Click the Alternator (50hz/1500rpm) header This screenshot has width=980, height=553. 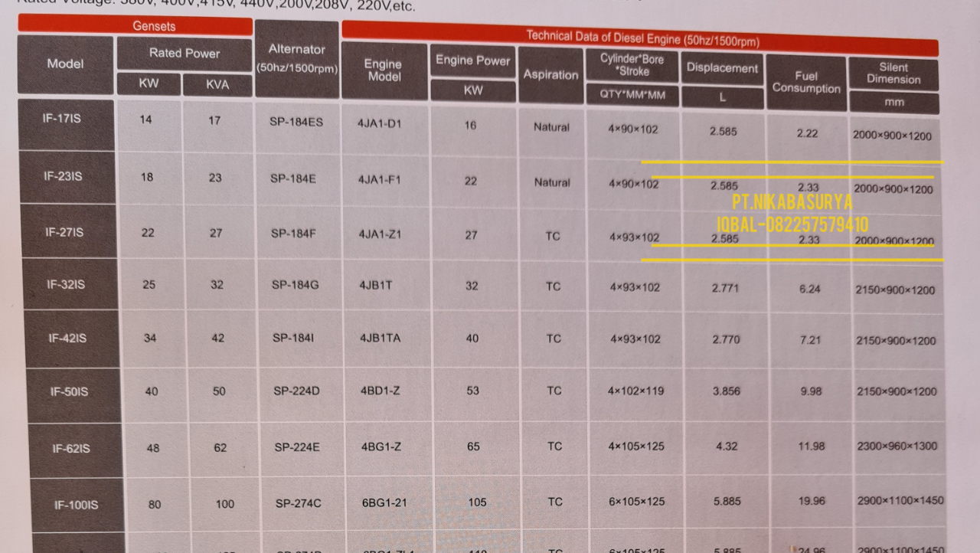click(x=297, y=58)
